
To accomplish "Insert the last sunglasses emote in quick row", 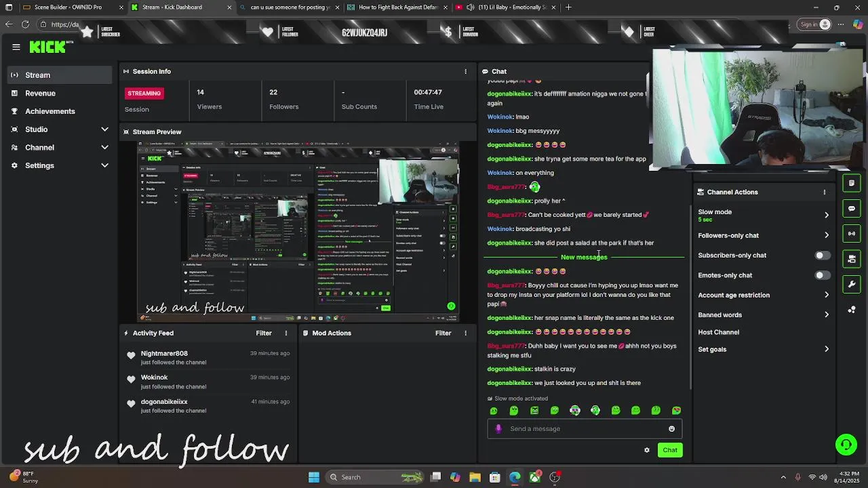I will [x=676, y=410].
